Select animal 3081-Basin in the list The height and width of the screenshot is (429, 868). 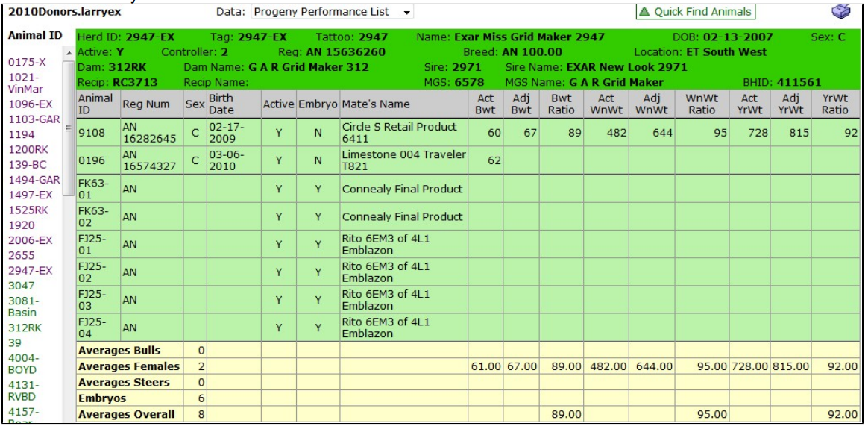tap(24, 307)
